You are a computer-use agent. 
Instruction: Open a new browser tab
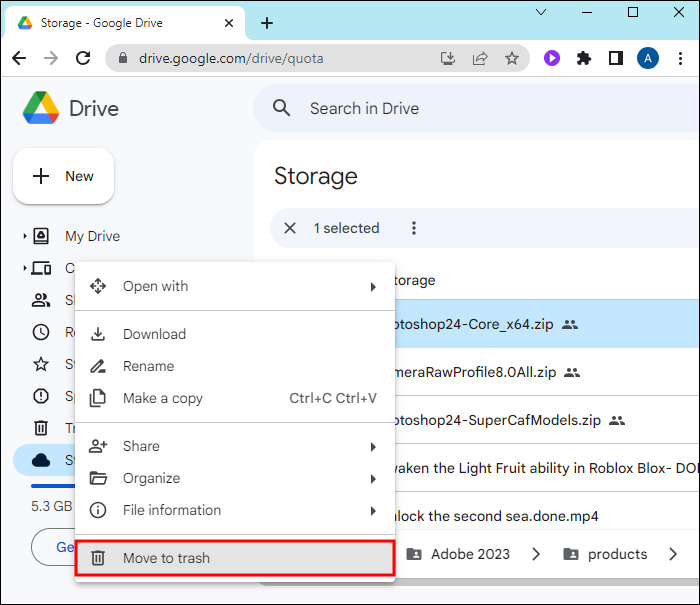click(x=267, y=22)
